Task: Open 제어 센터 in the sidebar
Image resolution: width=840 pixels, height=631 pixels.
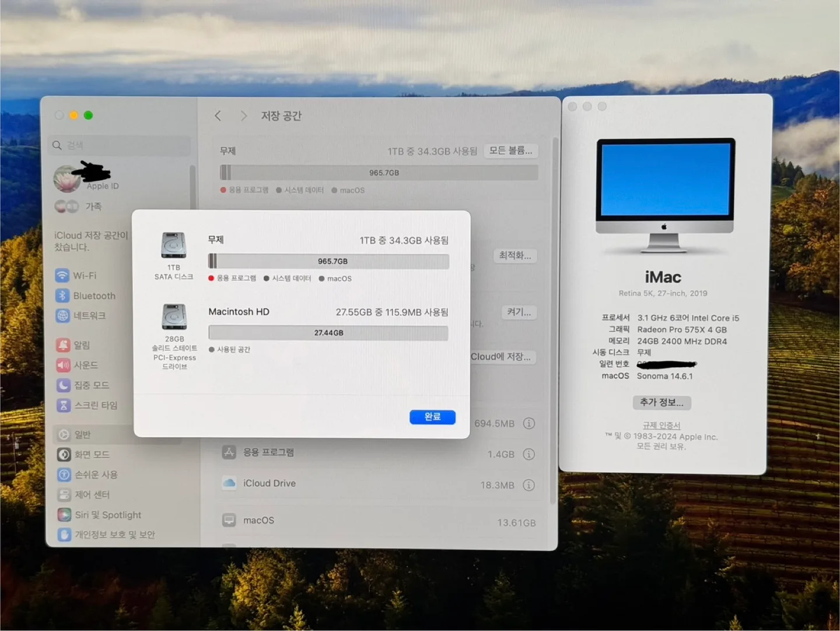Action: coord(83,494)
